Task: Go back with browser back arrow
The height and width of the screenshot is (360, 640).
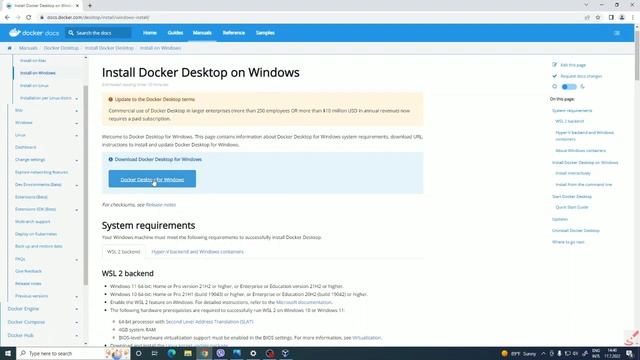Action: coord(7,18)
